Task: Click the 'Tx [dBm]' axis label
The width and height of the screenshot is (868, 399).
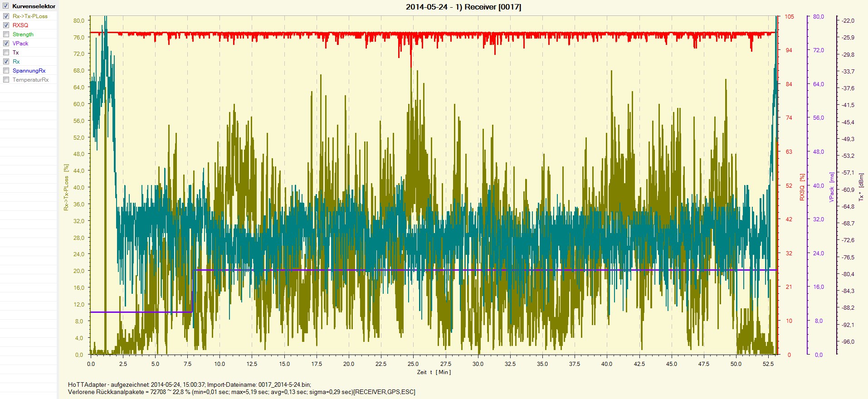Action: (x=861, y=187)
